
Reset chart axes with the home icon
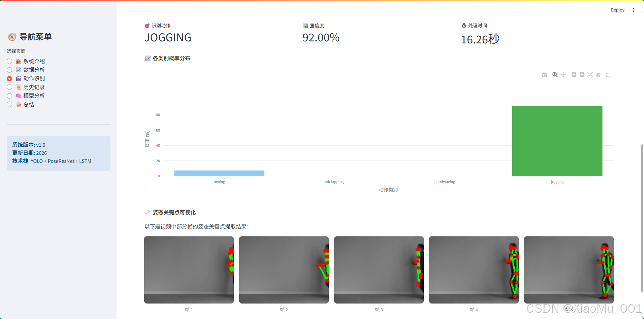point(598,75)
